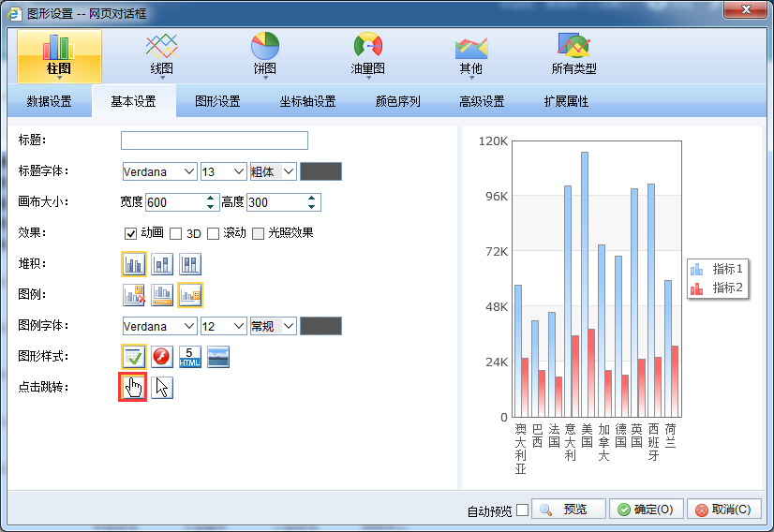Select automatic chart style icon with checkmark
The height and width of the screenshot is (532, 774).
click(134, 357)
